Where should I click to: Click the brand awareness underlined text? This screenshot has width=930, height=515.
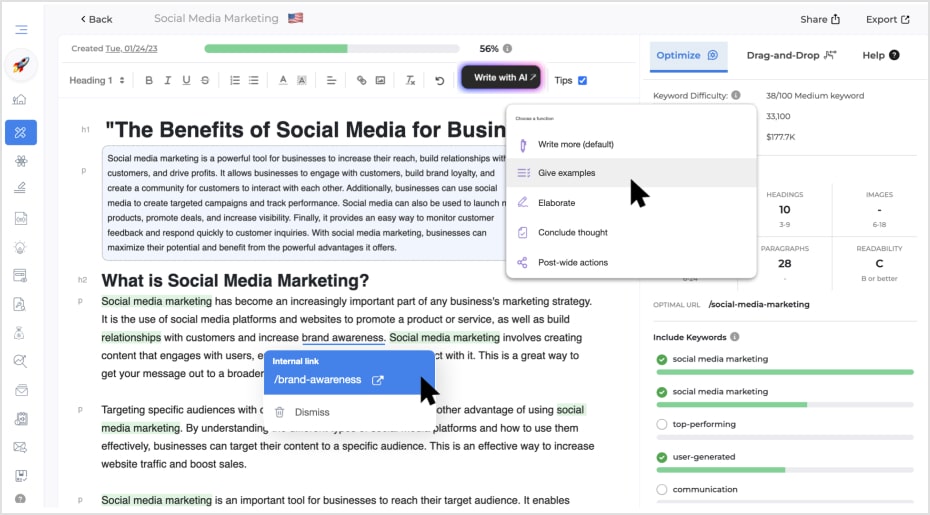[x=343, y=338]
